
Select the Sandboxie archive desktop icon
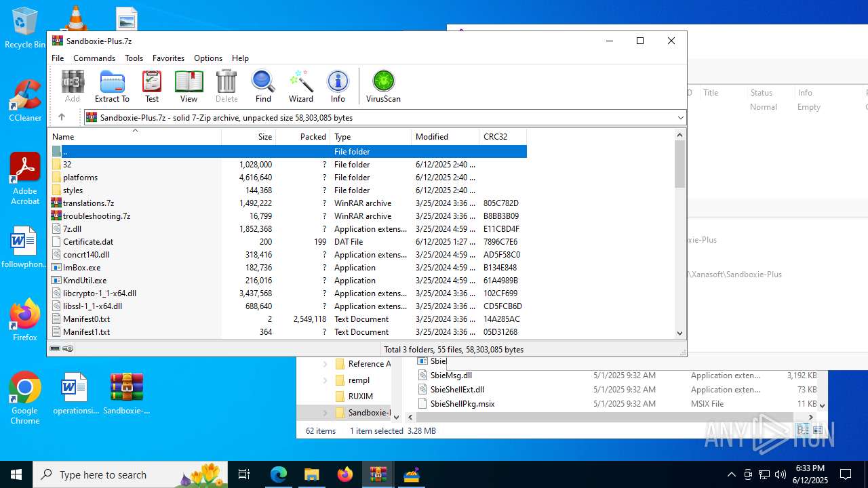tap(127, 394)
